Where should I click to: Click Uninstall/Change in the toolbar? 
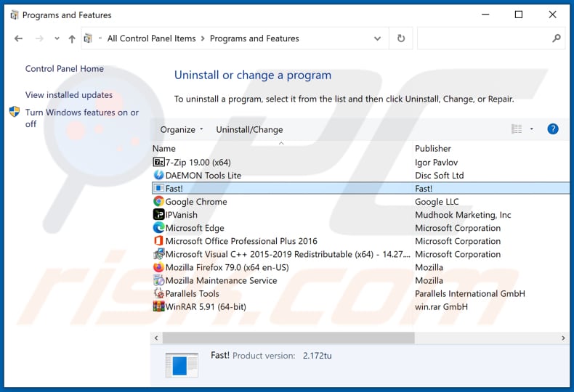[249, 130]
